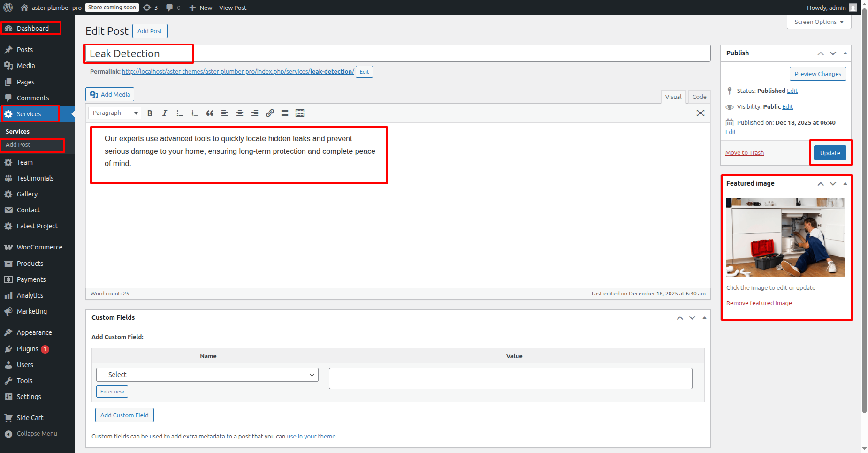Viewport: 868px width, 453px height.
Task: Toggle the Publish panel collapse arrow
Action: click(845, 53)
